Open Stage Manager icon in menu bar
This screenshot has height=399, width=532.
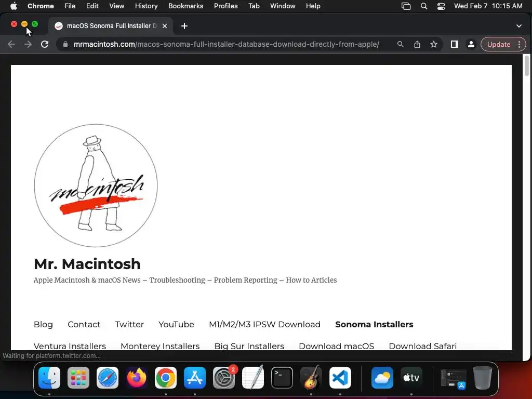[x=406, y=6]
